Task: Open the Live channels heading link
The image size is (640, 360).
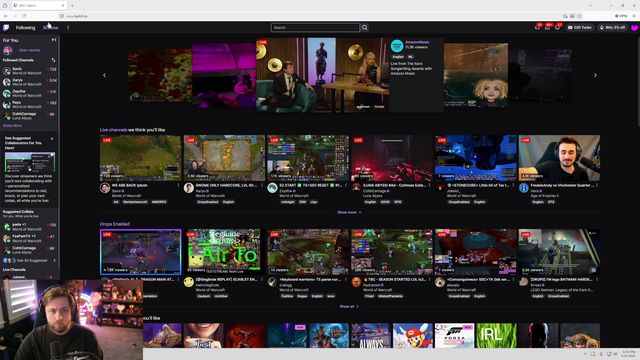Action: tap(113, 130)
